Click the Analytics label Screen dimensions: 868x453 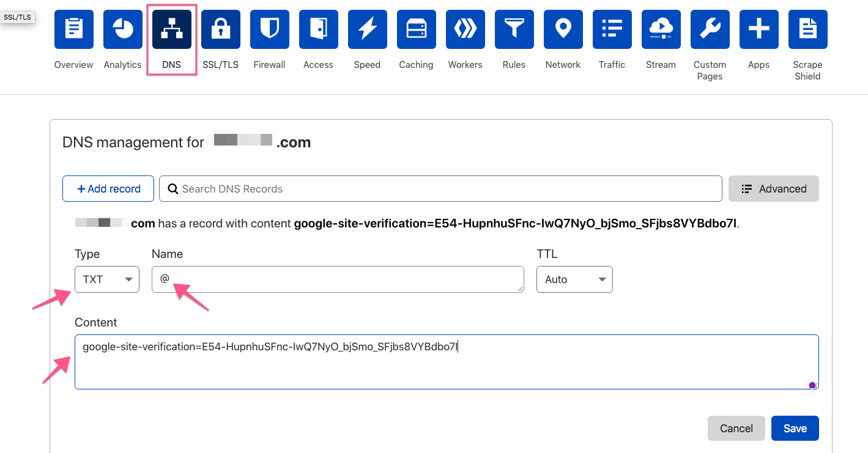[x=123, y=65]
